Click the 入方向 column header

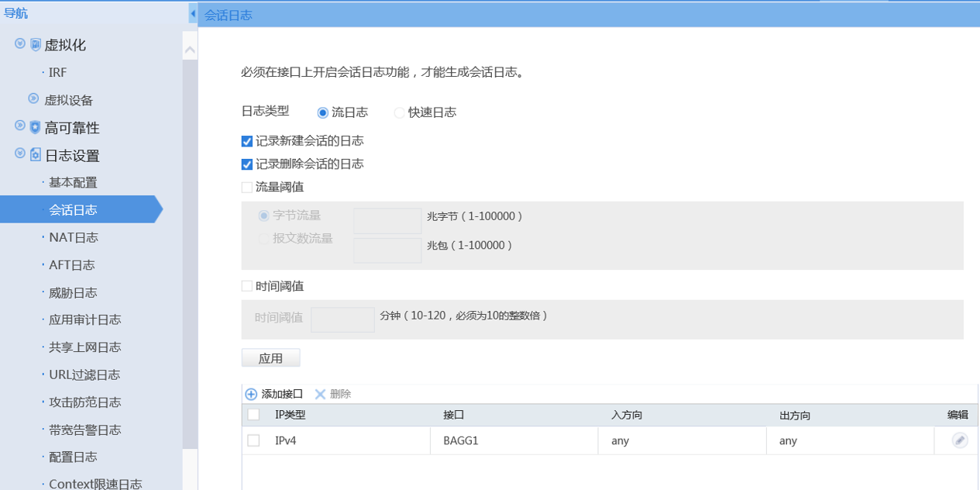627,415
